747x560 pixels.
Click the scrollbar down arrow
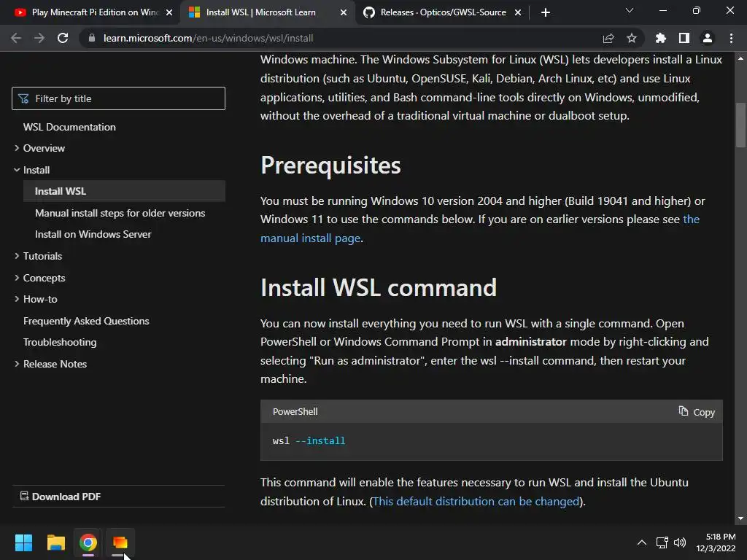click(x=740, y=518)
